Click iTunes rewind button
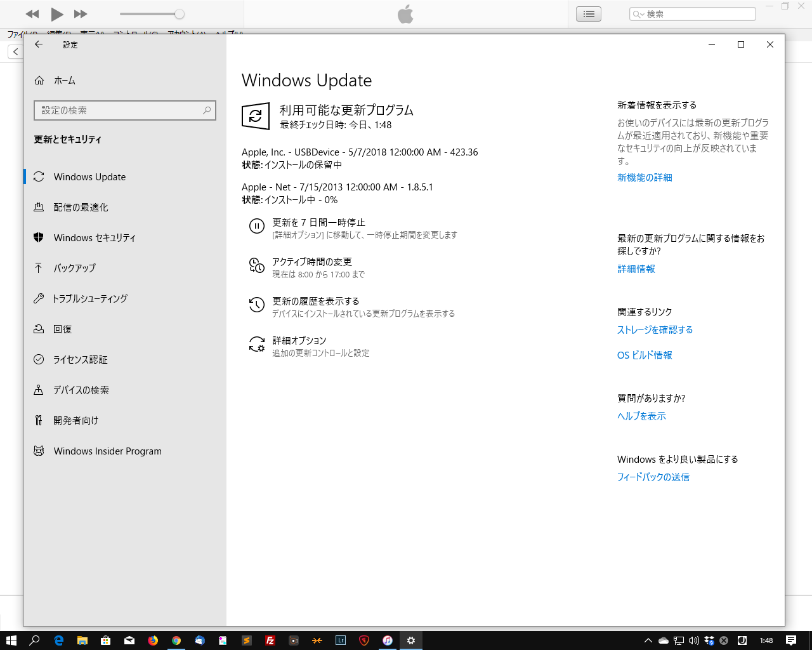The image size is (812, 650). point(32,14)
